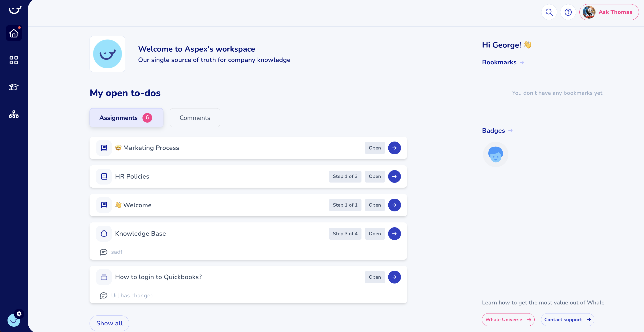This screenshot has height=332, width=644.
Task: Open the Home icon in sidebar
Action: click(14, 33)
